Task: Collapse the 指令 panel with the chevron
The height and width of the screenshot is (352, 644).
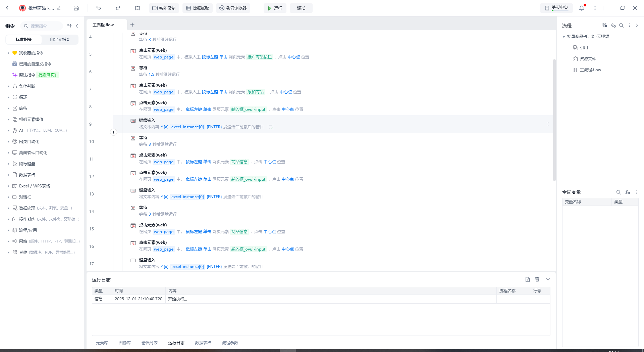Action: tap(77, 26)
